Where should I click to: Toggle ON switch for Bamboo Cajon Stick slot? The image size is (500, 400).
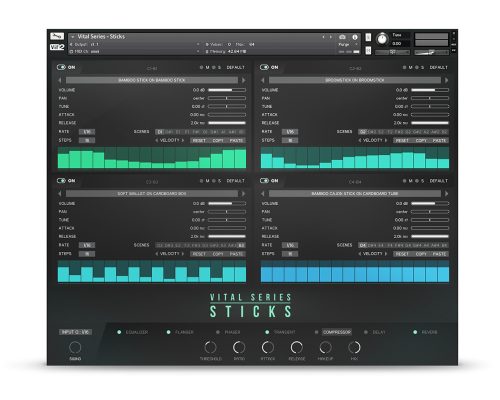pos(264,181)
